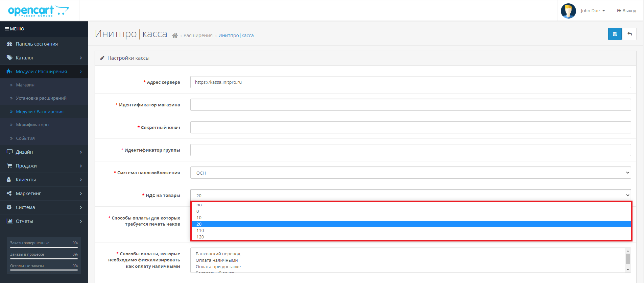The image size is (644, 283).
Task: Click the OpenCart logo
Action: (x=38, y=11)
